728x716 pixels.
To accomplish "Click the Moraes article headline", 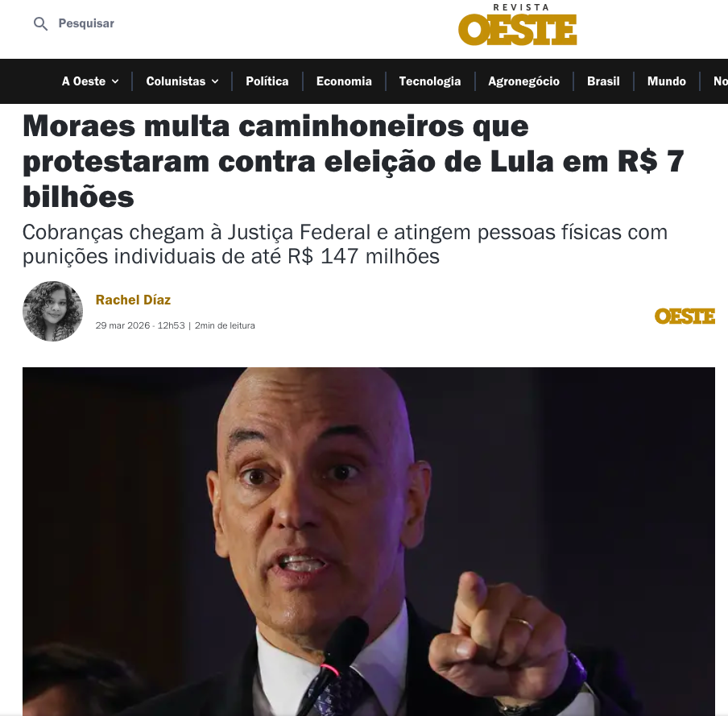I will (353, 161).
